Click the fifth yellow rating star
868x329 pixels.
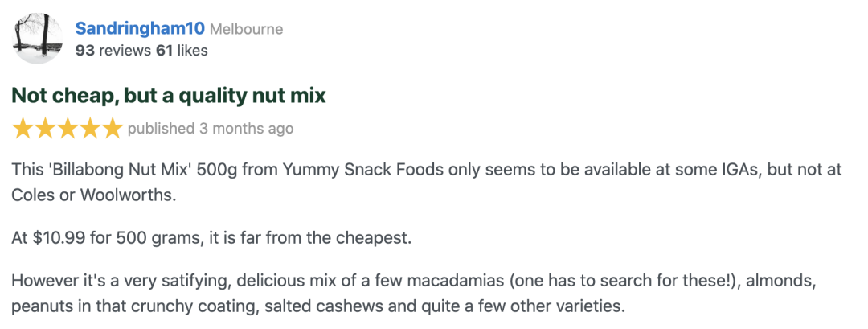tap(112, 129)
